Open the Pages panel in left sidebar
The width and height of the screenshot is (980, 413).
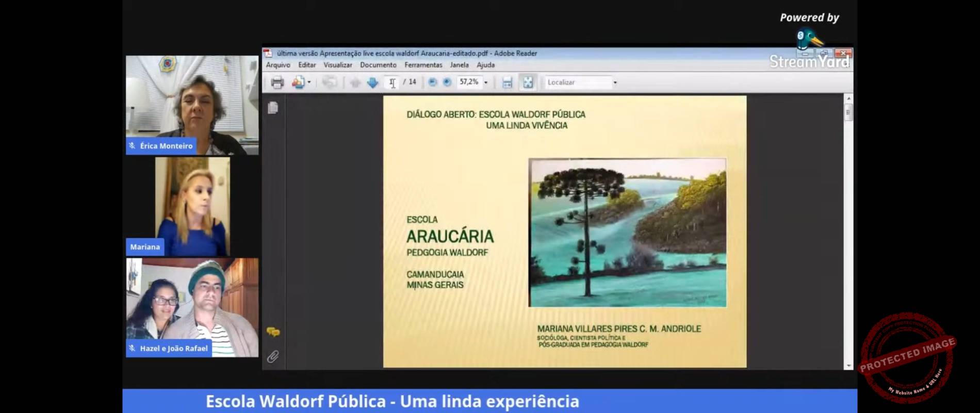(x=273, y=108)
